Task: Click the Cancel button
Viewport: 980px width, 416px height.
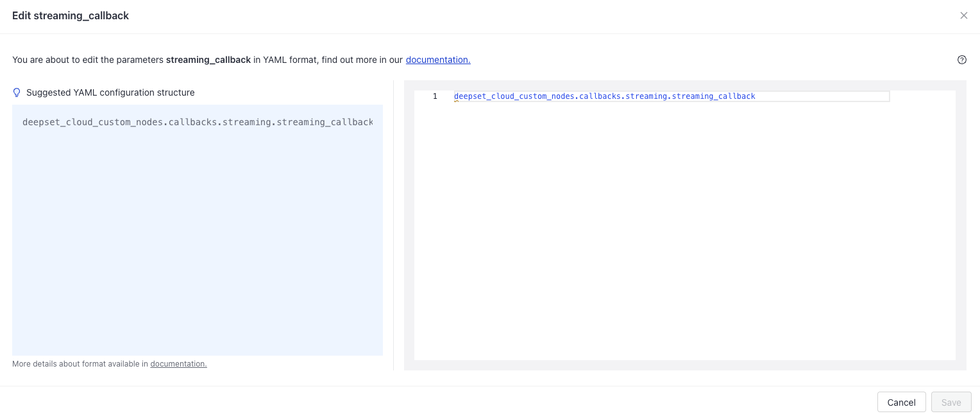Action: tap(901, 402)
